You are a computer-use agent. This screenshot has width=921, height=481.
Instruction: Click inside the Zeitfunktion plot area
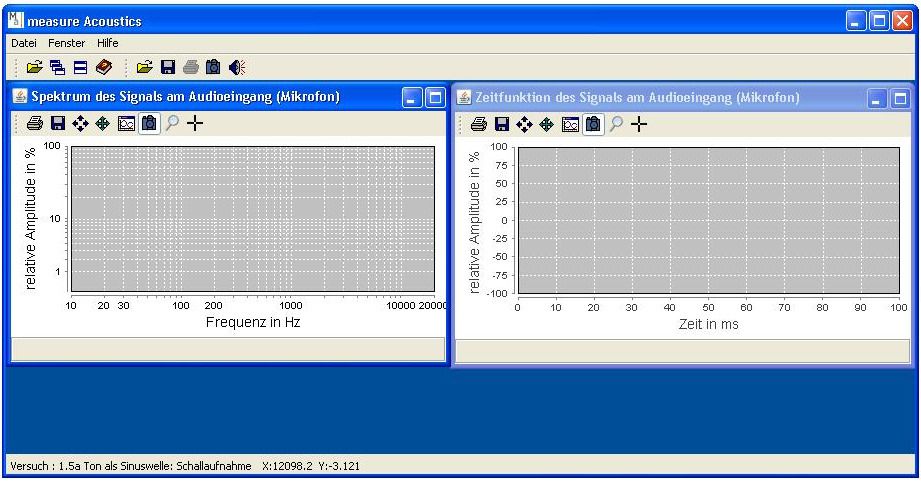708,220
